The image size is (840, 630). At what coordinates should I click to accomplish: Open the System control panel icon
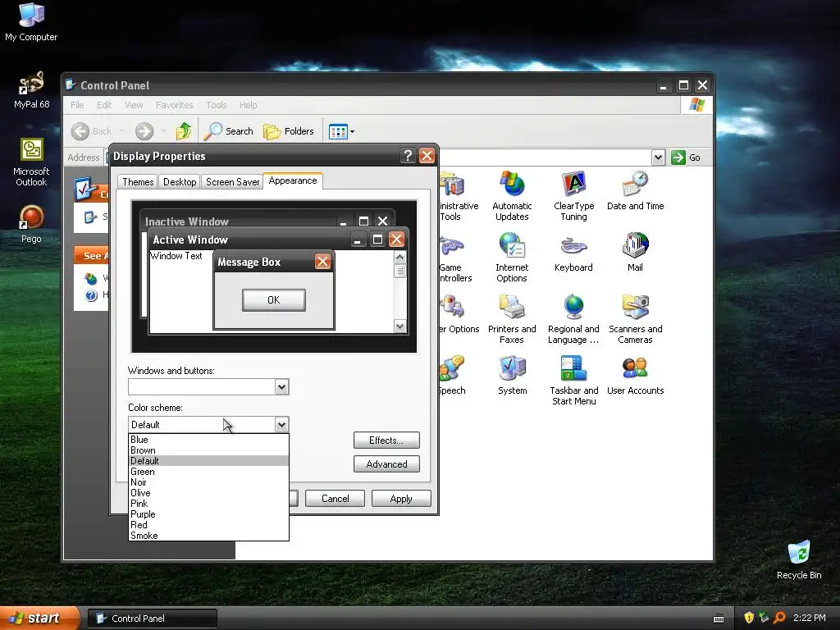point(512,375)
